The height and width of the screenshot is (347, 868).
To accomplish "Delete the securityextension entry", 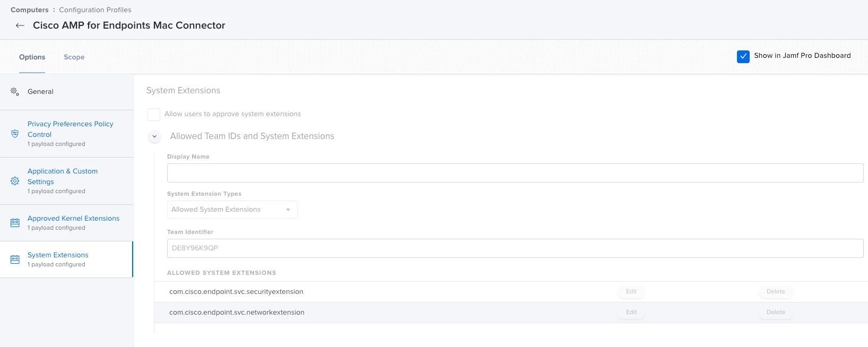I will pos(776,292).
